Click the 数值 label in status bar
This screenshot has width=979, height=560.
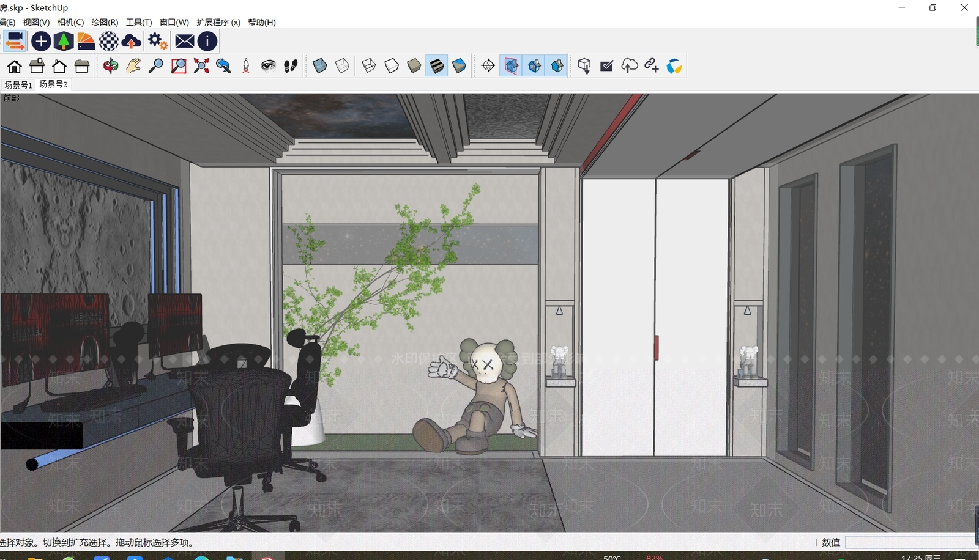coord(831,542)
